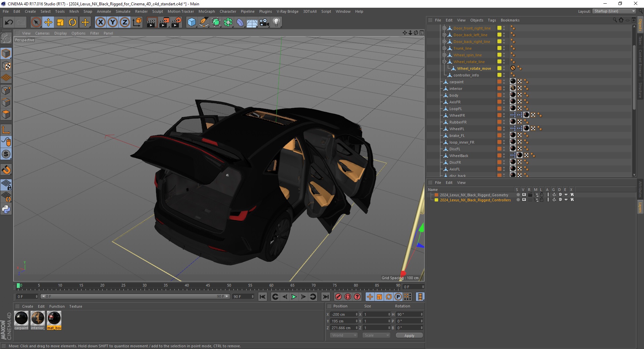Click the Rotation H input field
Screen dimensions: 644x349
coord(409,314)
